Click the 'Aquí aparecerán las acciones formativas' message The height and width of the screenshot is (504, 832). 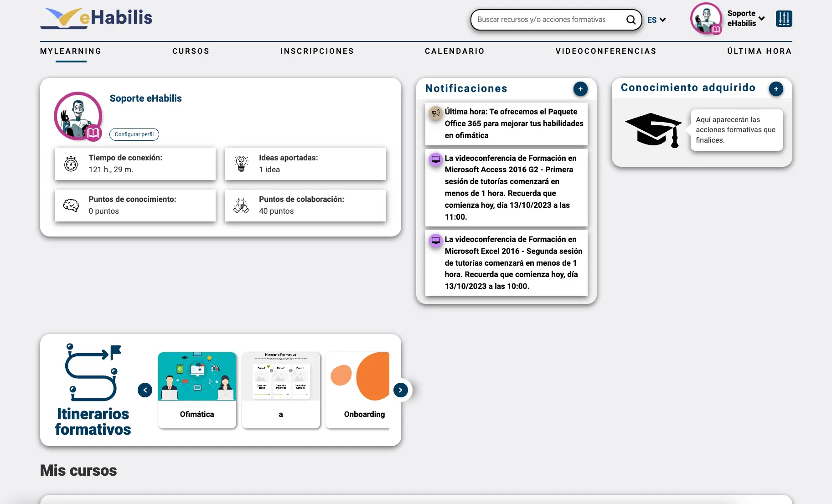pyautogui.click(x=736, y=130)
